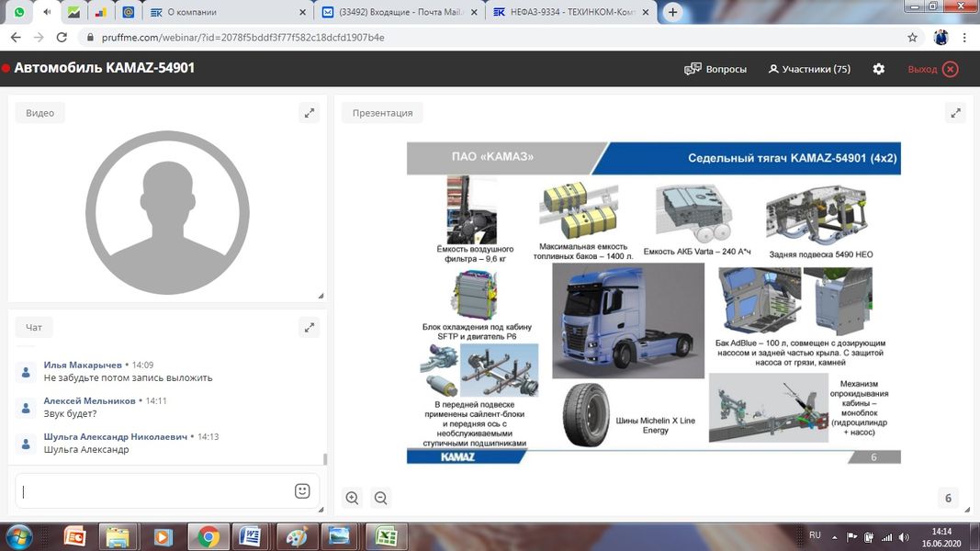
Task: Open the Windows Start menu
Action: click(18, 536)
